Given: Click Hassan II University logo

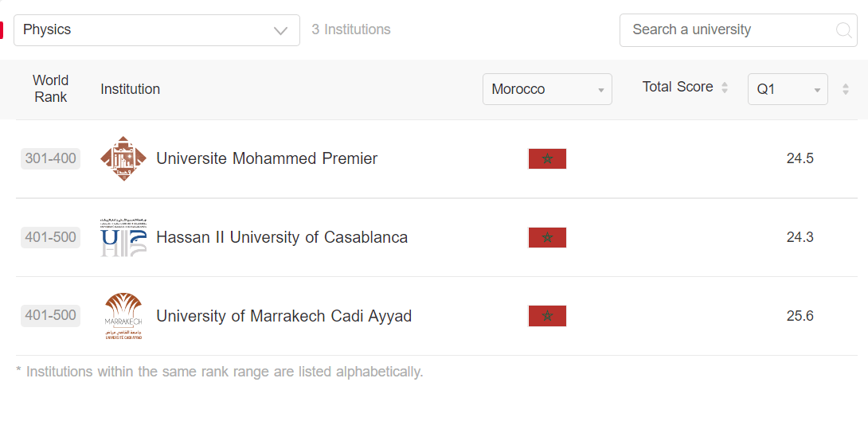Looking at the screenshot, I should tap(123, 237).
